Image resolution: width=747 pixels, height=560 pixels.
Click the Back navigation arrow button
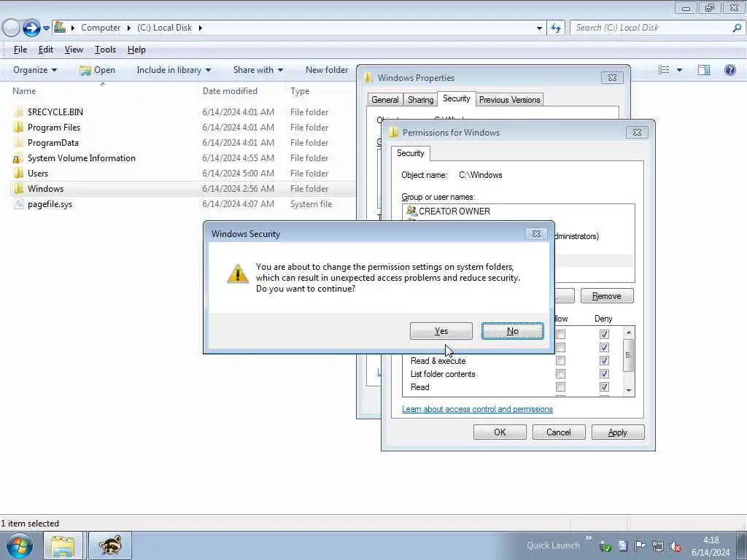tap(11, 28)
